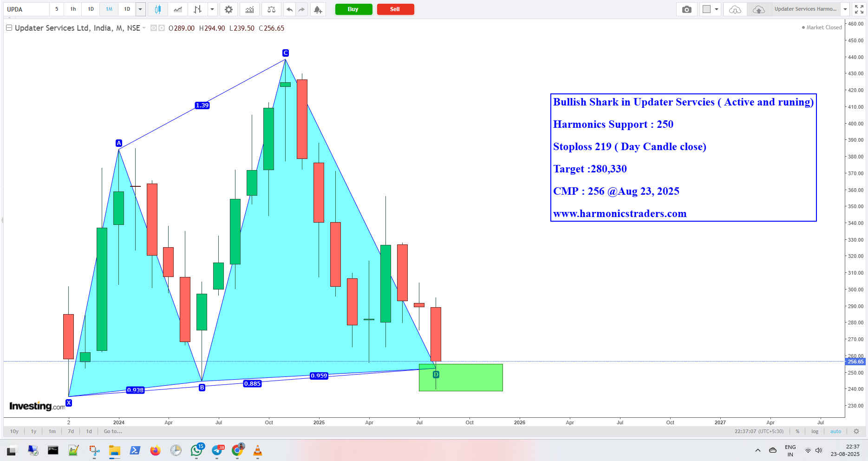Switch to the 1h interval
The height and width of the screenshot is (461, 868).
(73, 9)
